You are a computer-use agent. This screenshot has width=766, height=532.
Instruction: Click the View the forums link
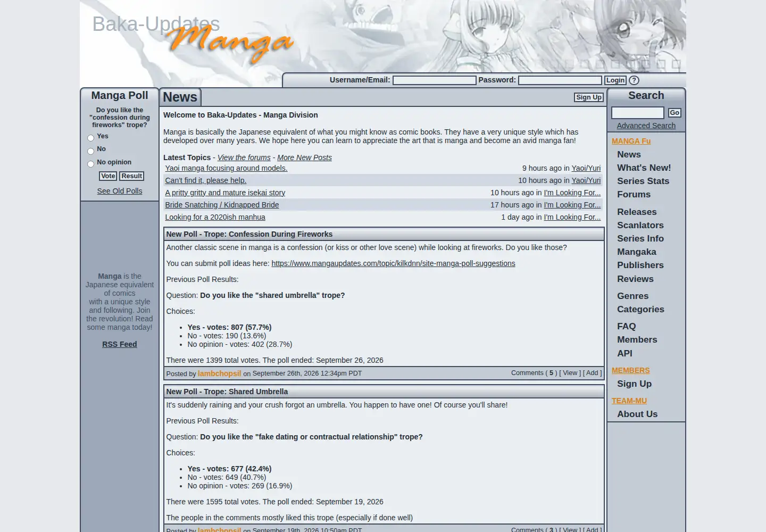[244, 157]
